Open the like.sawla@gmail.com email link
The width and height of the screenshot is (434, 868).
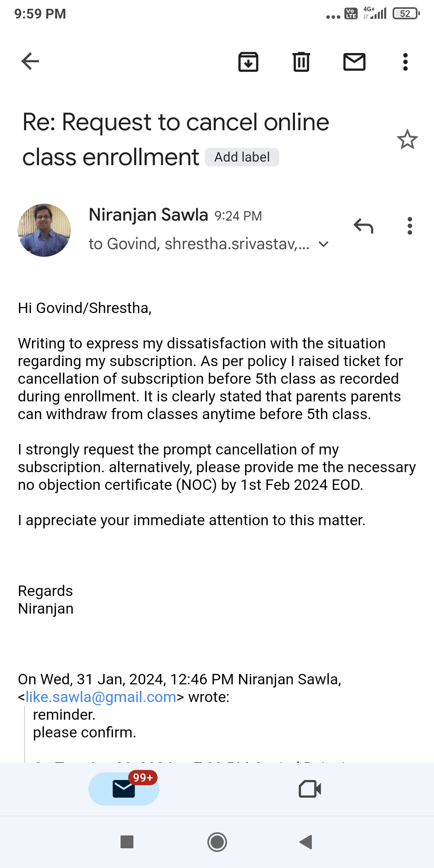coord(101,697)
